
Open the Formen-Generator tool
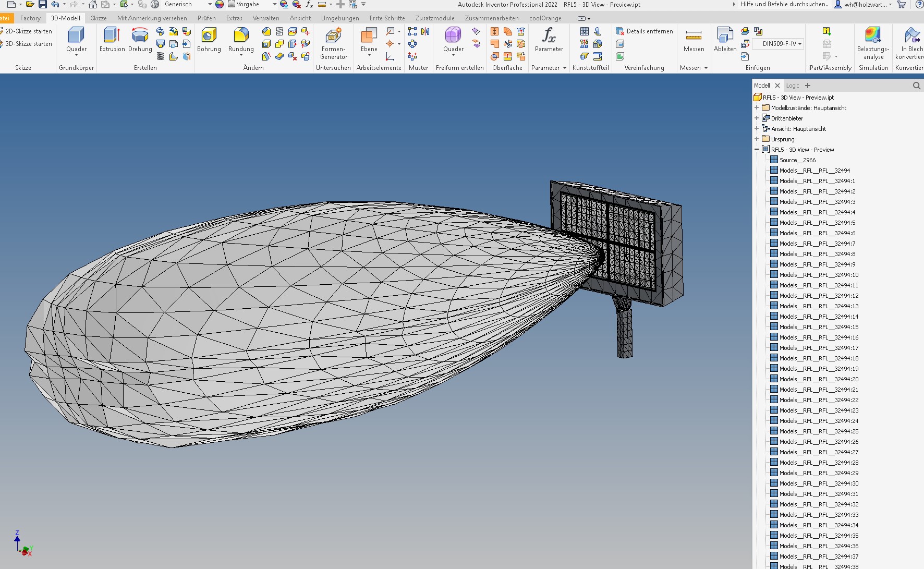point(334,43)
